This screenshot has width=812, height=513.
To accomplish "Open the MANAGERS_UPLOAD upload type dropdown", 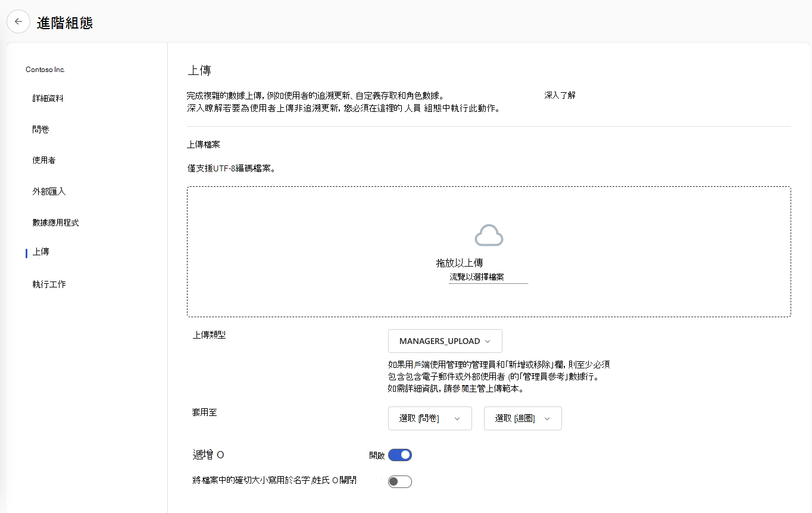I will (x=445, y=341).
